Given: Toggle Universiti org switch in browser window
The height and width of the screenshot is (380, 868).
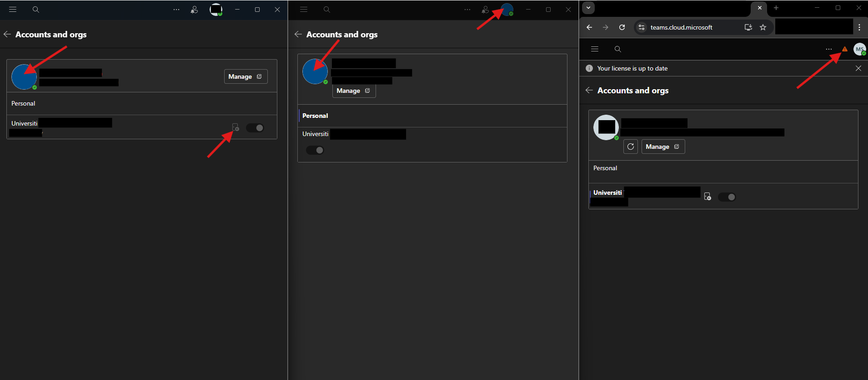Looking at the screenshot, I should tap(727, 197).
